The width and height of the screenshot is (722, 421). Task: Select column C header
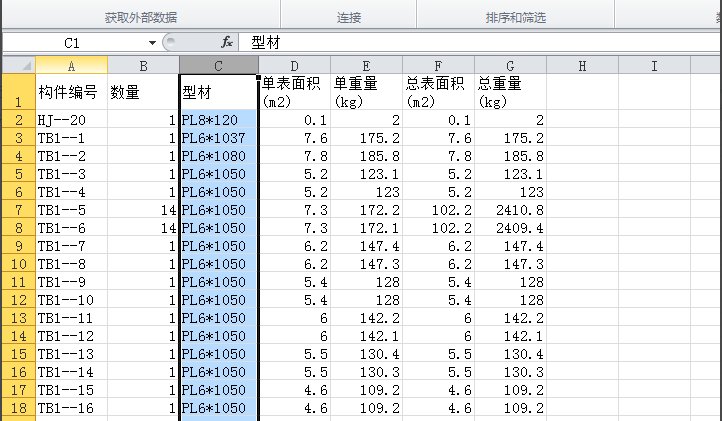point(219,65)
